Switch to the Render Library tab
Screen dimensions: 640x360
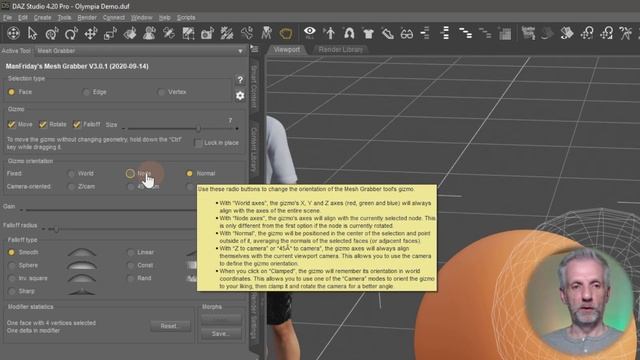click(x=341, y=49)
